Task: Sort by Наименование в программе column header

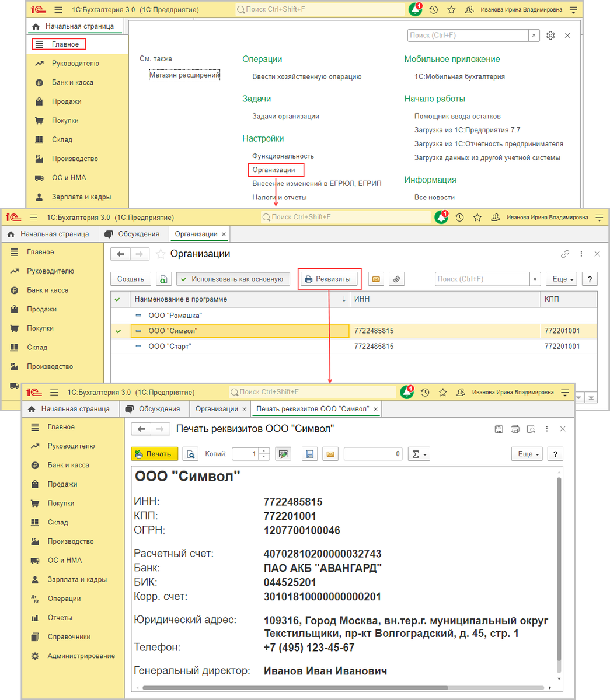Action: 240,299
